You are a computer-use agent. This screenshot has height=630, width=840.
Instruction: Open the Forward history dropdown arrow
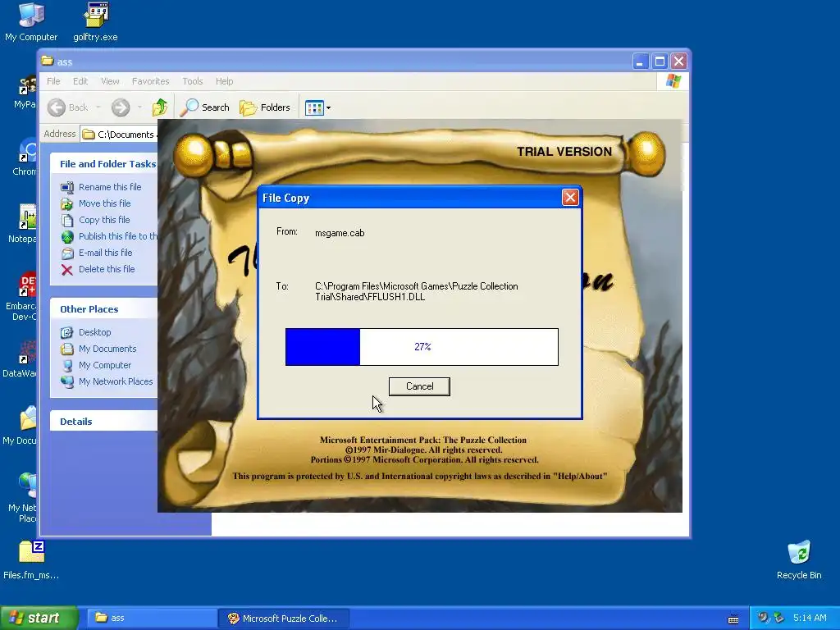point(139,107)
